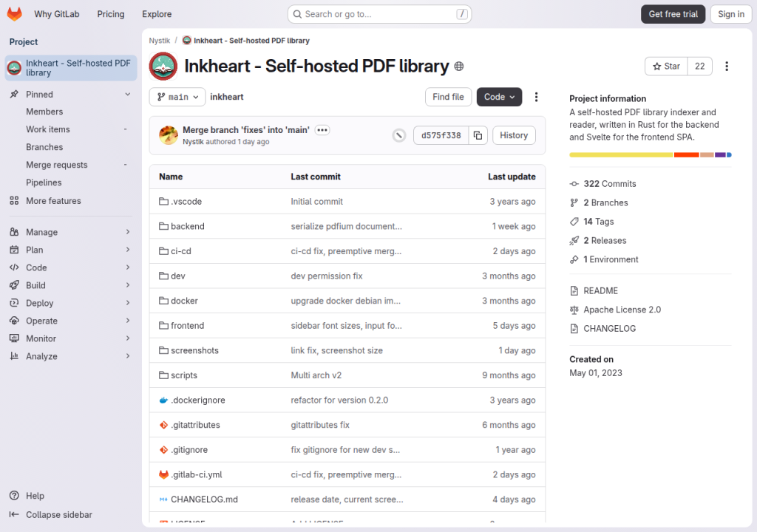This screenshot has width=757, height=532.
Task: Click the .dockerignore docker file icon
Action: pos(163,400)
